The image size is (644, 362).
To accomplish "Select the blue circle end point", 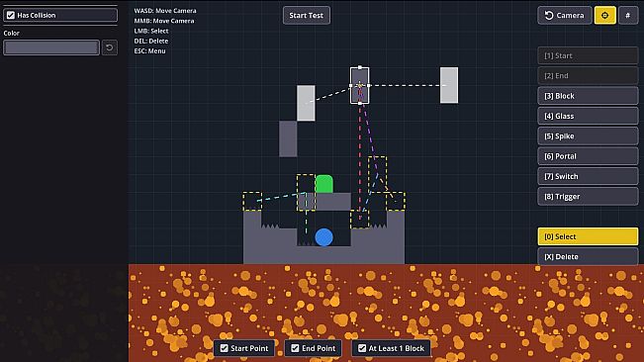I will [324, 237].
